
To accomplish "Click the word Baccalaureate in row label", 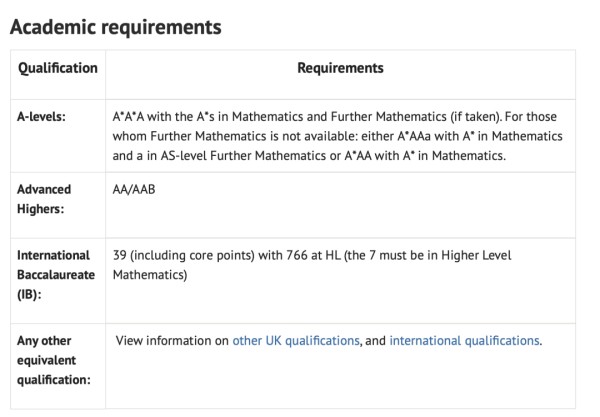I will (x=56, y=275).
